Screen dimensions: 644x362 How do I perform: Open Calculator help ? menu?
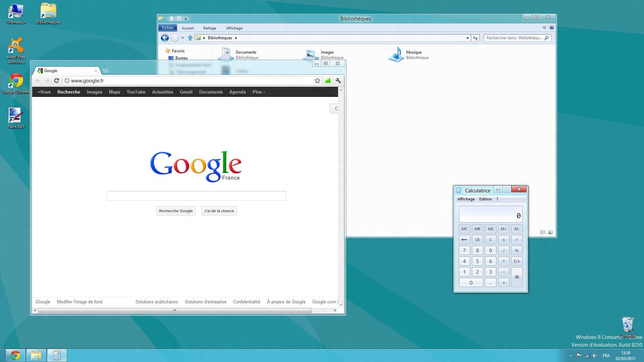(x=497, y=199)
